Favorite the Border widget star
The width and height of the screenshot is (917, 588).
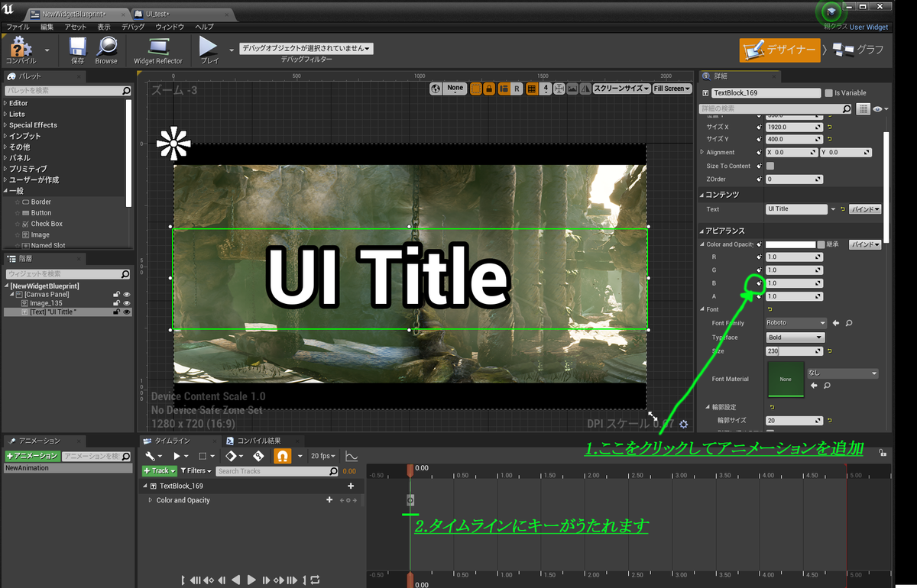pyautogui.click(x=16, y=202)
